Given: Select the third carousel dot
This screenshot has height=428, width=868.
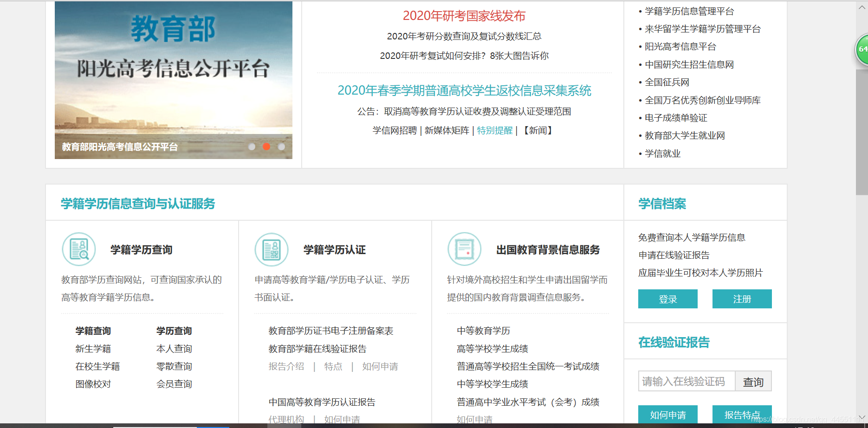Looking at the screenshot, I should click(281, 147).
